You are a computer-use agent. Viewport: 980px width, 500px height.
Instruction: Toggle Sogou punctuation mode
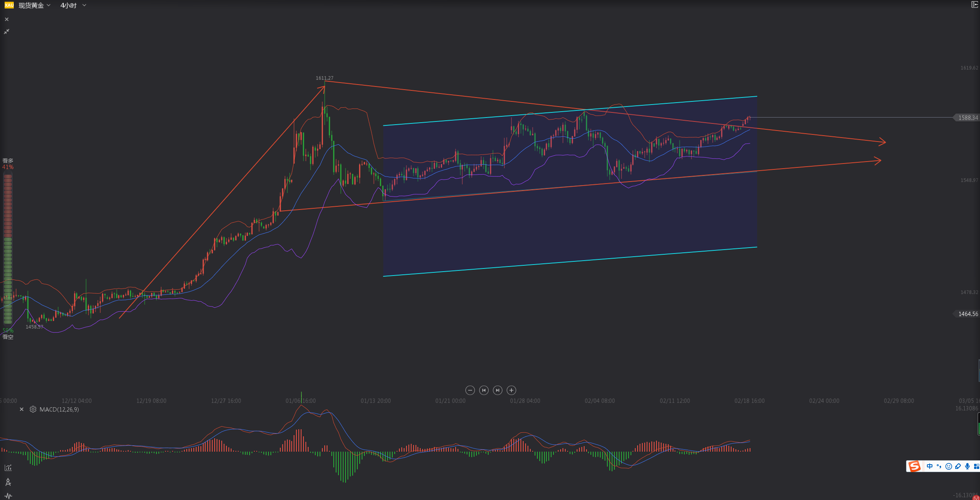[x=939, y=466]
